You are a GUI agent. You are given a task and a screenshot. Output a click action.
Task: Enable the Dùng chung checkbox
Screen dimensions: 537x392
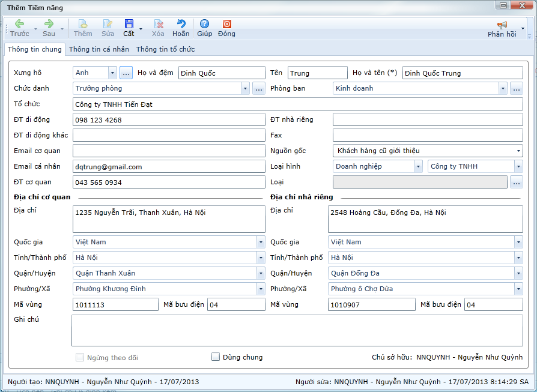[216, 357]
